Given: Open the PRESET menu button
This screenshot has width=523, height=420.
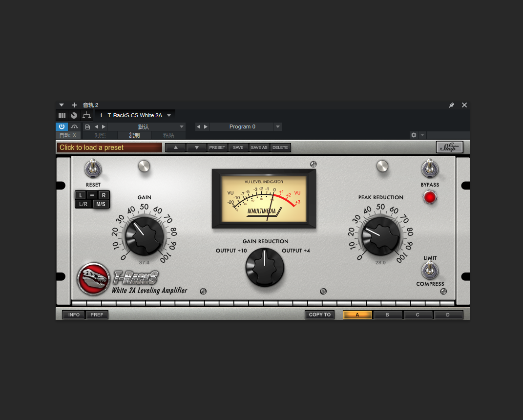Looking at the screenshot, I should click(x=217, y=147).
